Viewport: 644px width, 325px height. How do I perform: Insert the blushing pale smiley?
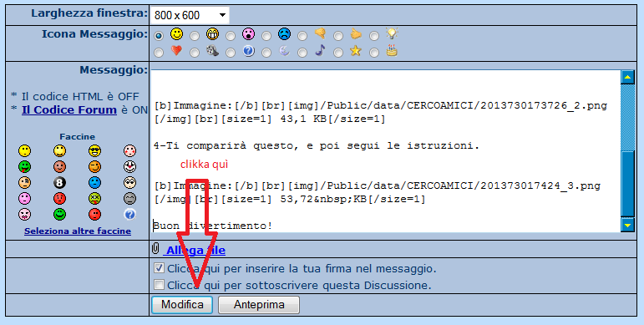pyautogui.click(x=129, y=150)
